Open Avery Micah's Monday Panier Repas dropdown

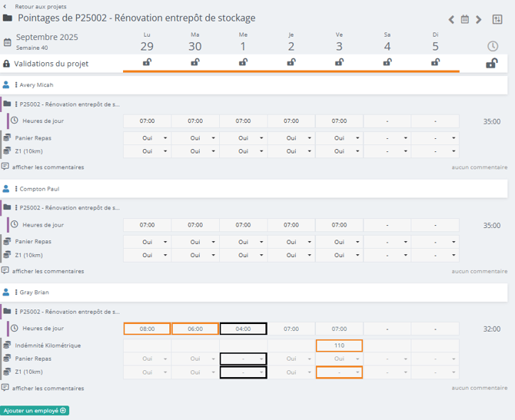[147, 138]
